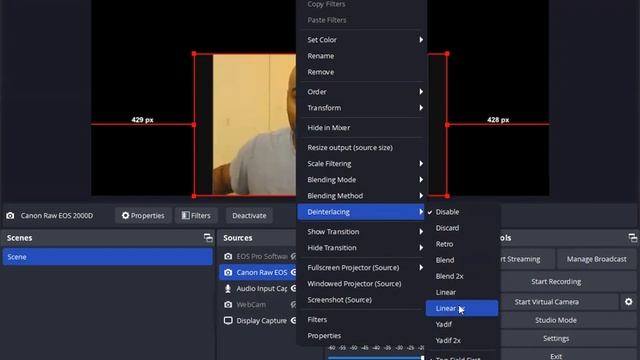Screen dimensions: 640x360
Task: Choose Resize output (source size)
Action: point(361,147)
